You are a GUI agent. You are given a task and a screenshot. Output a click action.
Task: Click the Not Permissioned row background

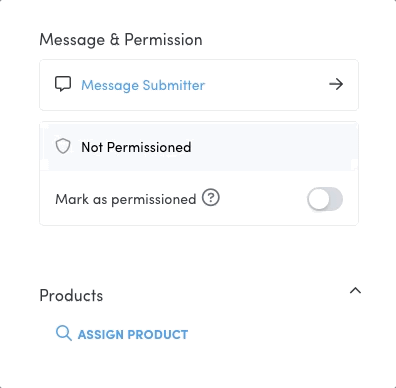pyautogui.click(x=273, y=147)
